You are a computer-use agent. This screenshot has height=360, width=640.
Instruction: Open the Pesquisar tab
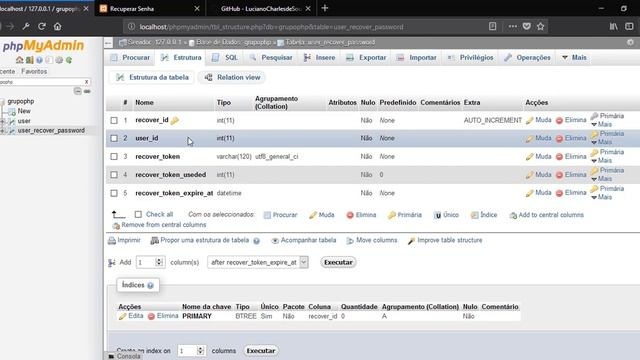click(x=271, y=58)
